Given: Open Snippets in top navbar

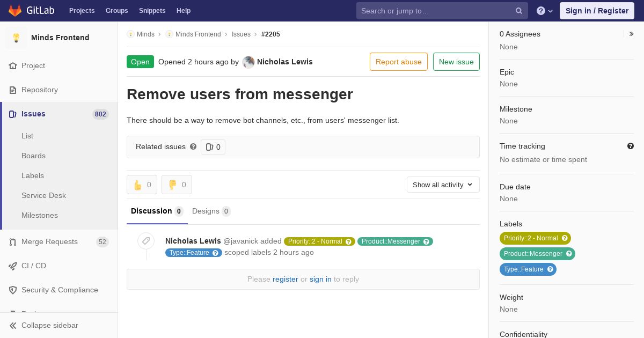Looking at the screenshot, I should click(x=152, y=11).
